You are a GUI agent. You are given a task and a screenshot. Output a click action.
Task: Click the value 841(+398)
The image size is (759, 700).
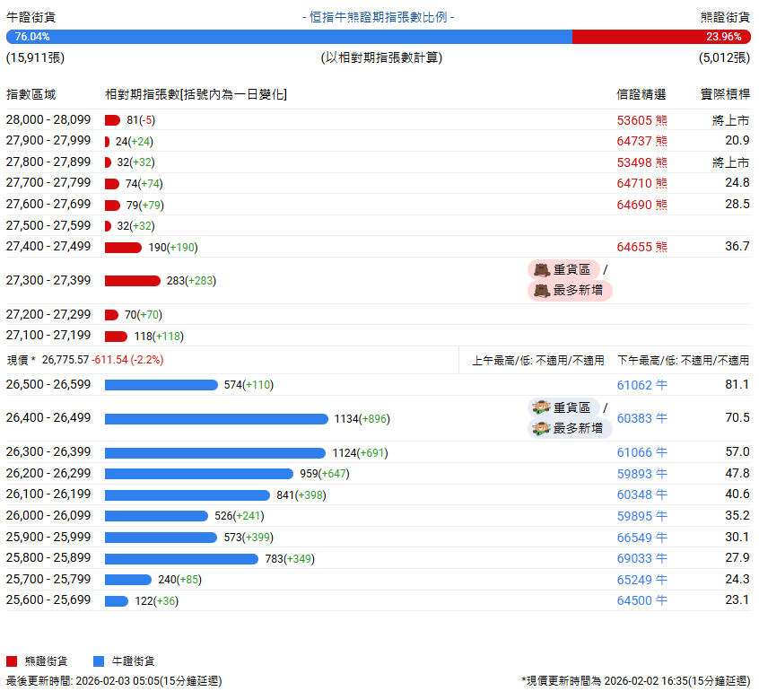301,495
